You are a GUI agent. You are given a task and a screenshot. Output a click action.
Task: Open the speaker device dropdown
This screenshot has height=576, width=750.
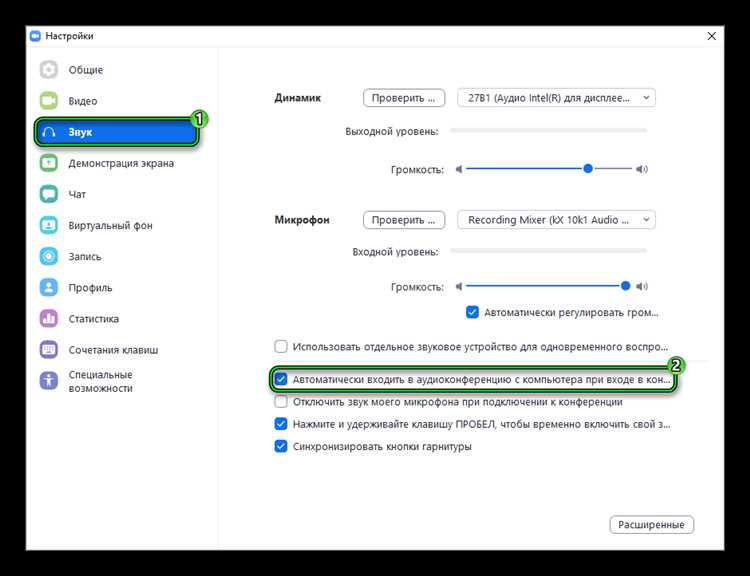[556, 98]
